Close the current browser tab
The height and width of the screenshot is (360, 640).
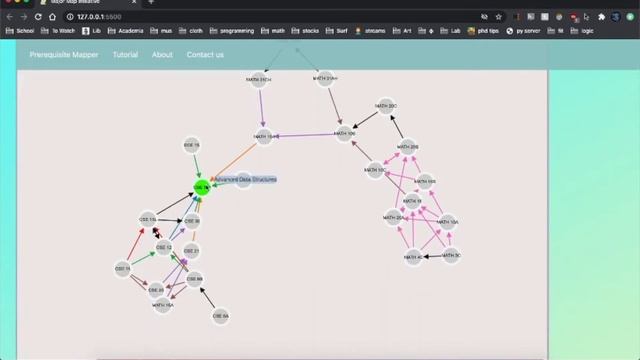click(134, 2)
